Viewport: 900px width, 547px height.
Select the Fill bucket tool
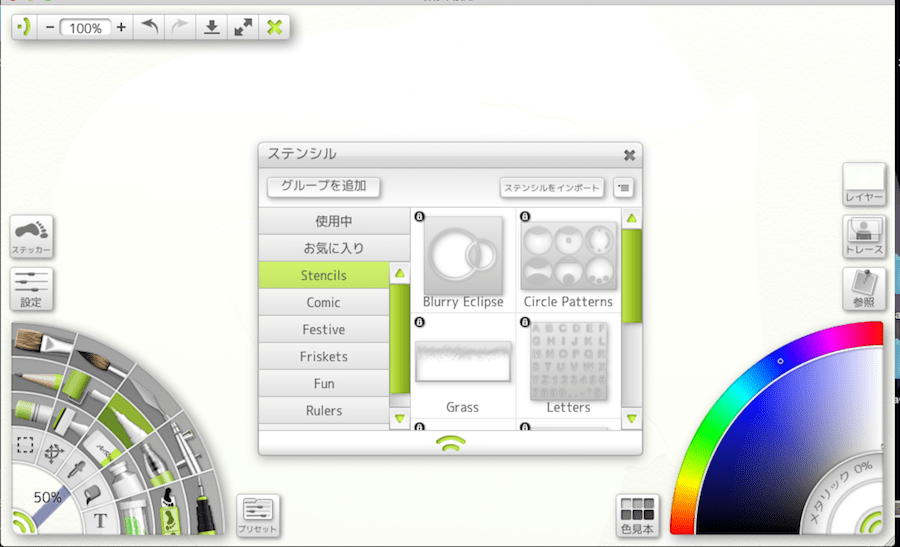(92, 495)
